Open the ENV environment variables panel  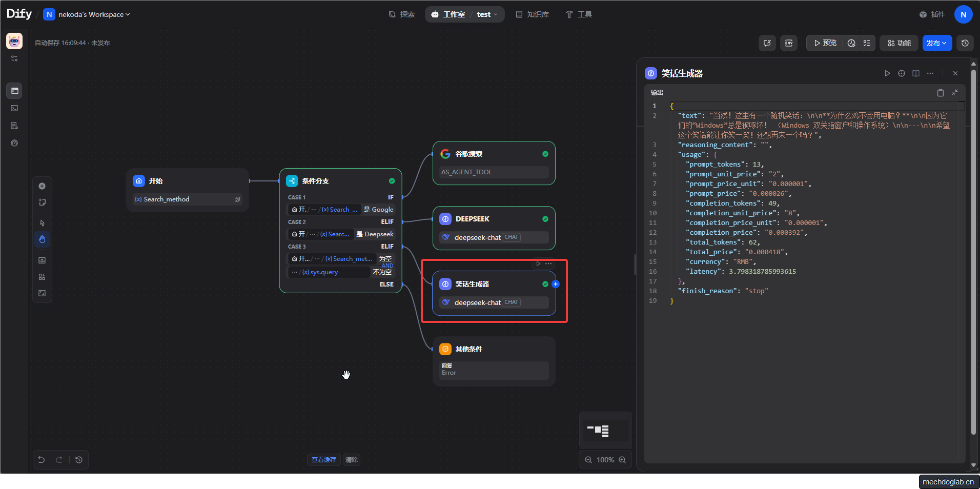(789, 43)
